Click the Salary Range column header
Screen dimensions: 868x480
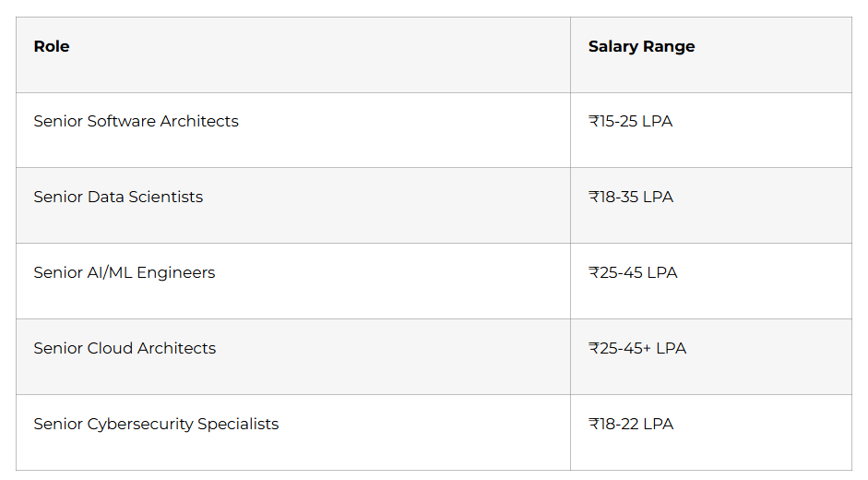(641, 46)
